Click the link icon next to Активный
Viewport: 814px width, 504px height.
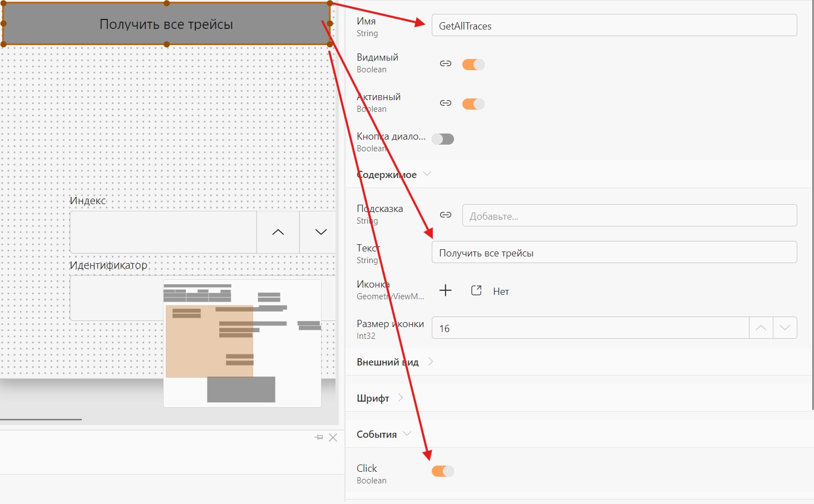click(x=446, y=103)
